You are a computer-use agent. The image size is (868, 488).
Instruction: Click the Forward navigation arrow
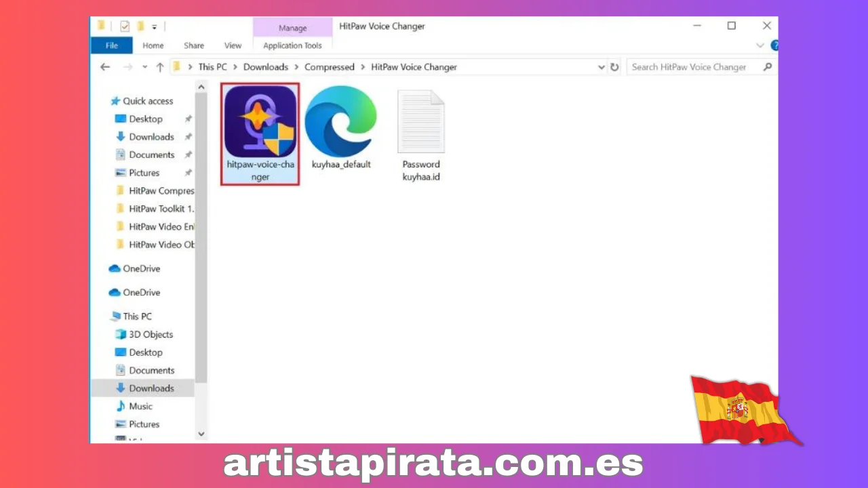coord(127,67)
